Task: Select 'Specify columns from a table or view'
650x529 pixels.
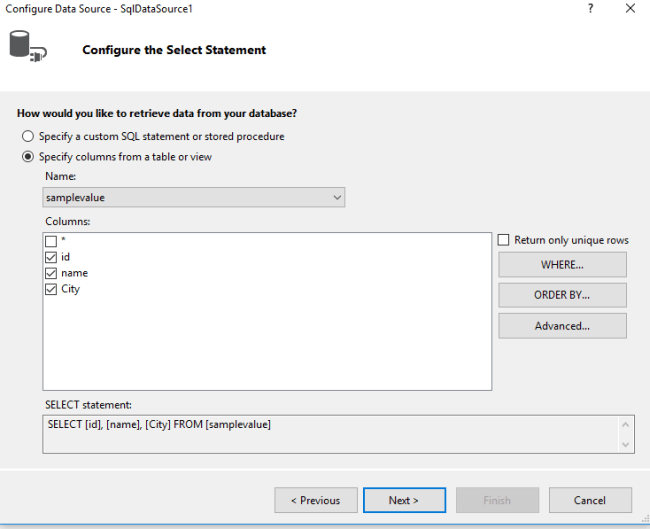Action: coord(28,157)
